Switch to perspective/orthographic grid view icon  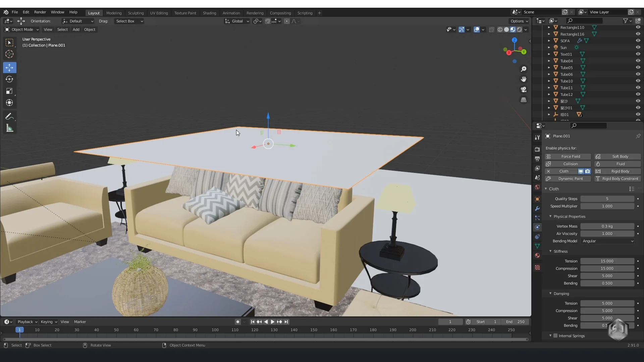pos(523,100)
